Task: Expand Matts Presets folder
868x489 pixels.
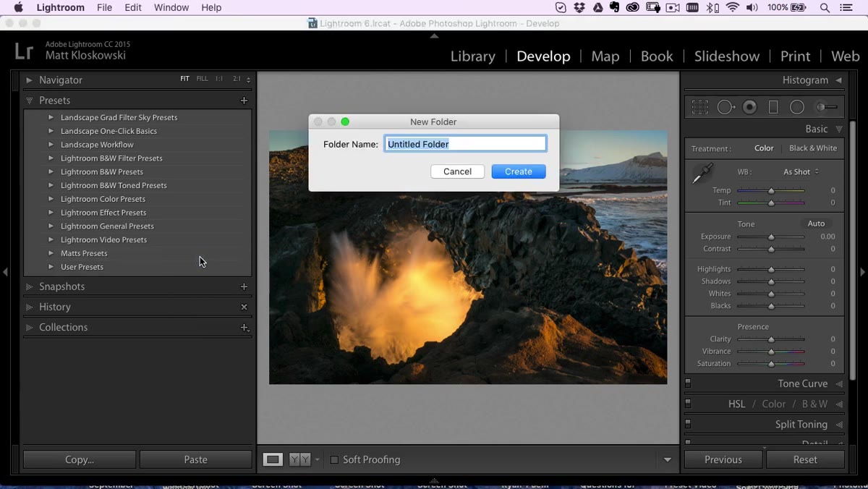Action: coord(51,253)
